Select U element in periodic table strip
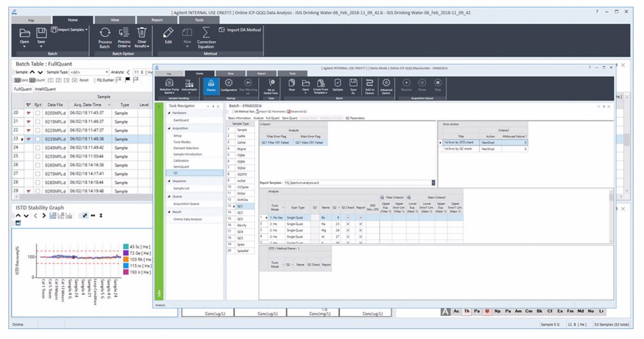 [x=487, y=311]
